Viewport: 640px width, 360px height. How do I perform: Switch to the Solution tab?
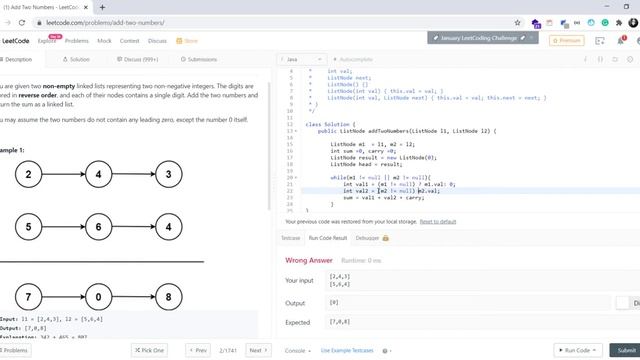(76, 60)
